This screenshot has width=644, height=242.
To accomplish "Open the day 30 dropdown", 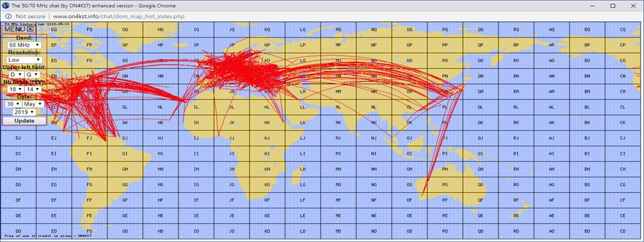I will [x=13, y=104].
